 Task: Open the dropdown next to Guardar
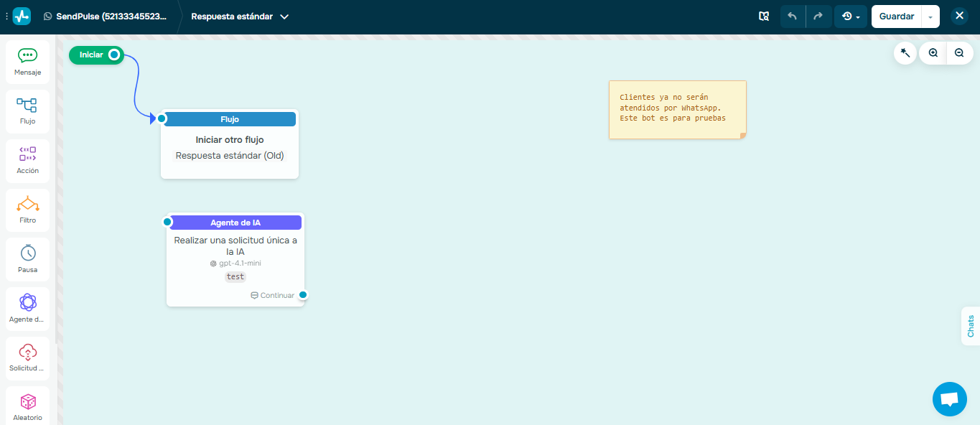tap(929, 16)
